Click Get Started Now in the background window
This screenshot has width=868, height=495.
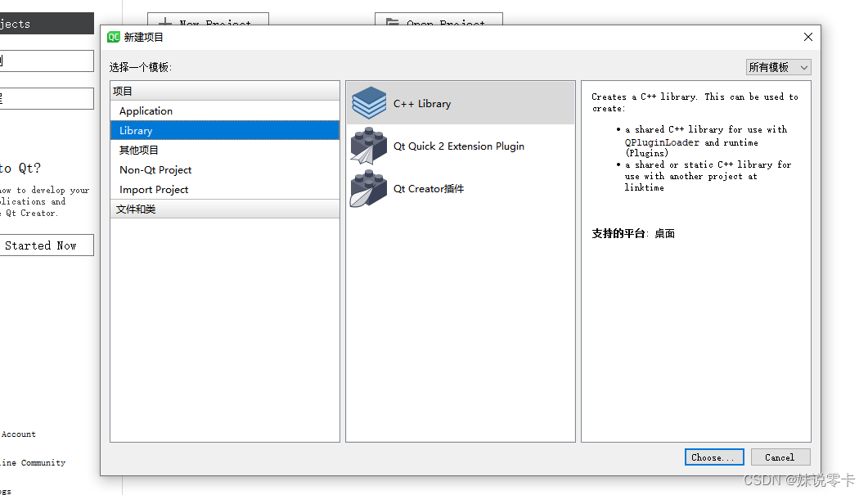[x=47, y=245]
